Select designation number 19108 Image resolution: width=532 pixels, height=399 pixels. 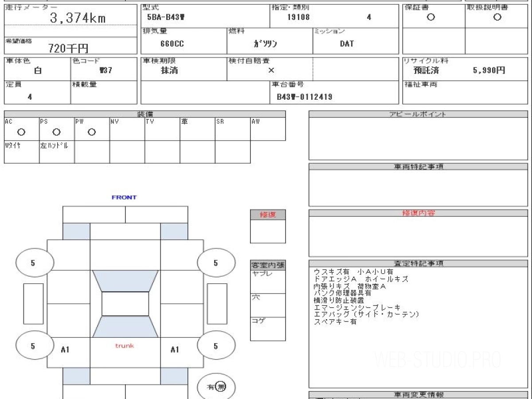point(298,18)
